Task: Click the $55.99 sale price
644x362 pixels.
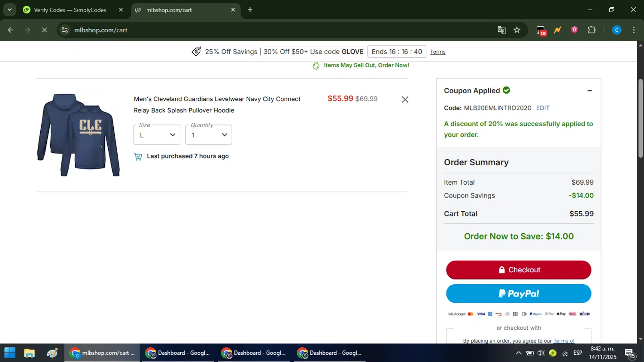Action: click(x=340, y=98)
